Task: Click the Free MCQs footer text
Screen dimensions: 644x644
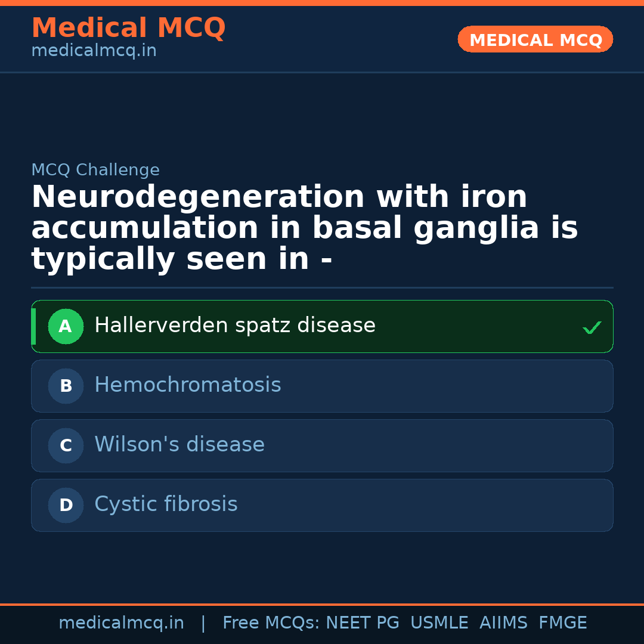Action: click(271, 623)
